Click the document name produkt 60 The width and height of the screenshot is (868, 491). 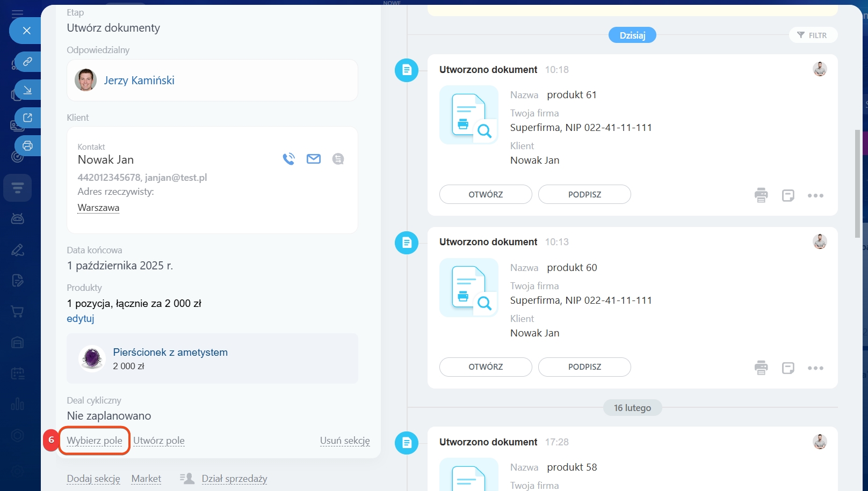tap(572, 268)
